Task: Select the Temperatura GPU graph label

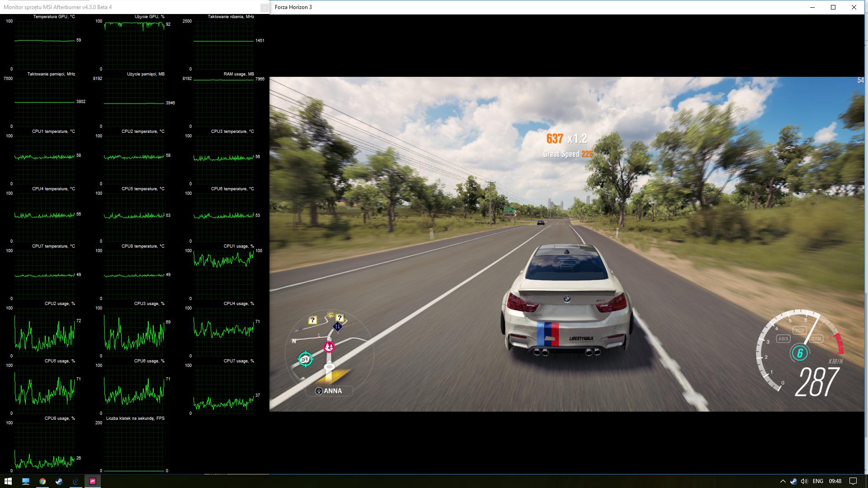Action: pos(54,17)
